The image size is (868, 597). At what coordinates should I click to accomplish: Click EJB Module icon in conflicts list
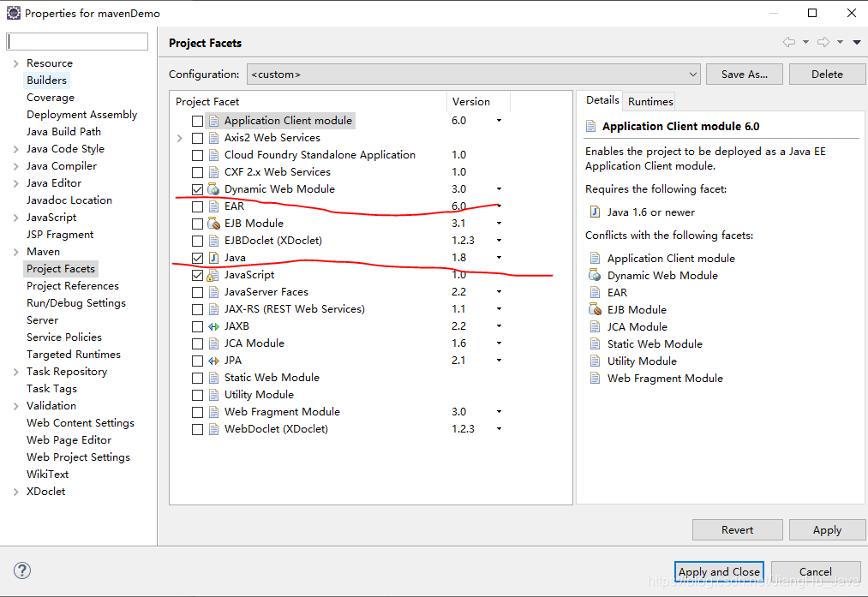pyautogui.click(x=595, y=309)
